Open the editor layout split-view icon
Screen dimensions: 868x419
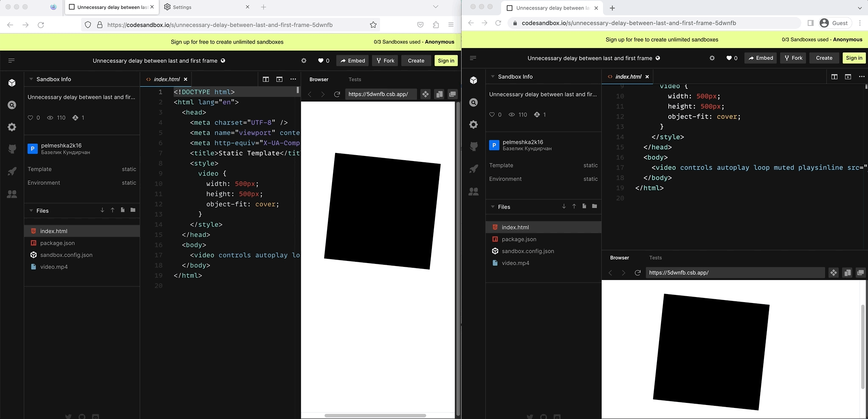(266, 79)
